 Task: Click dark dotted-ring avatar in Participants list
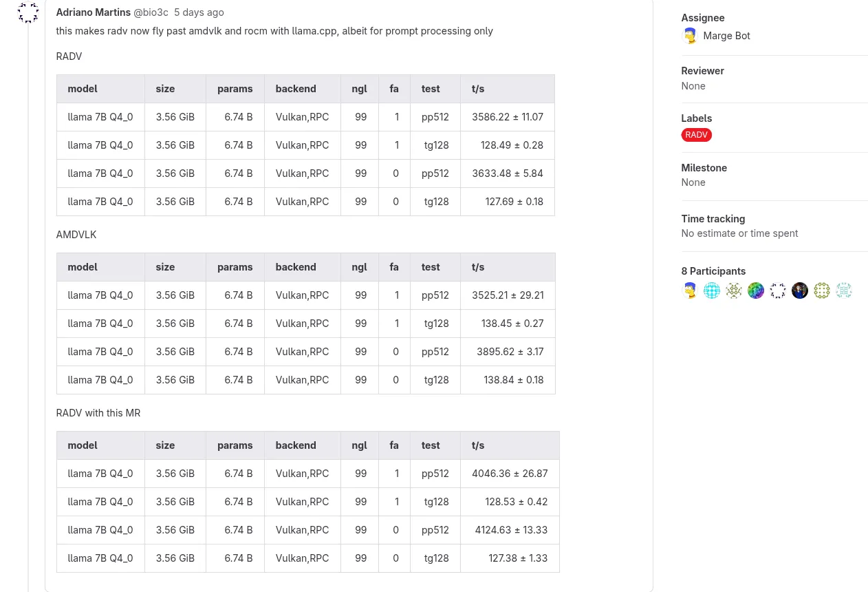778,290
